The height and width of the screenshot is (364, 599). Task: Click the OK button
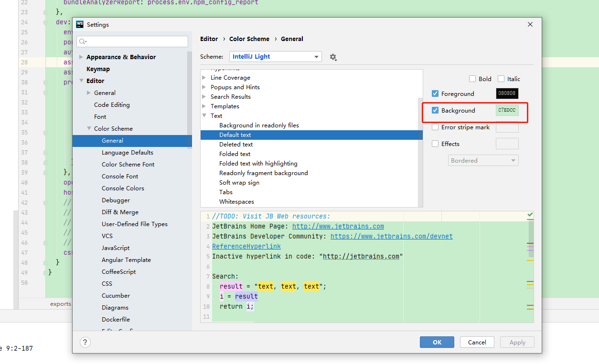[436, 342]
